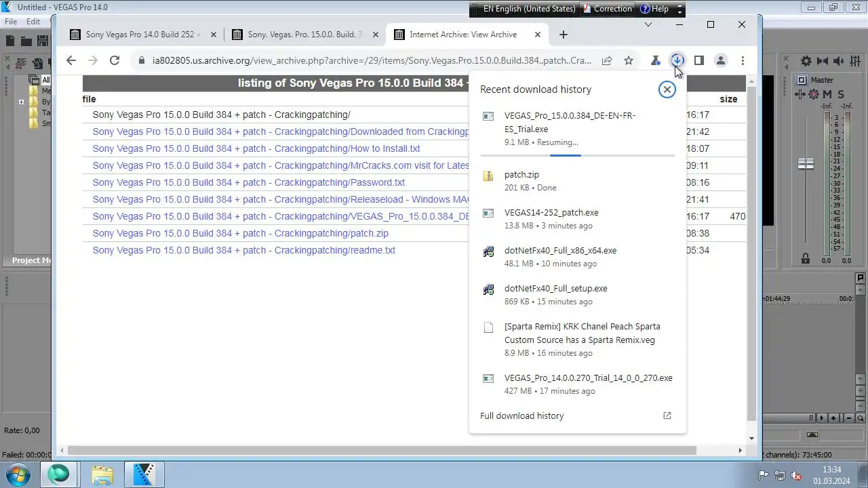Open mixing console icon in Master Bus
868x488 pixels.
tap(856, 61)
